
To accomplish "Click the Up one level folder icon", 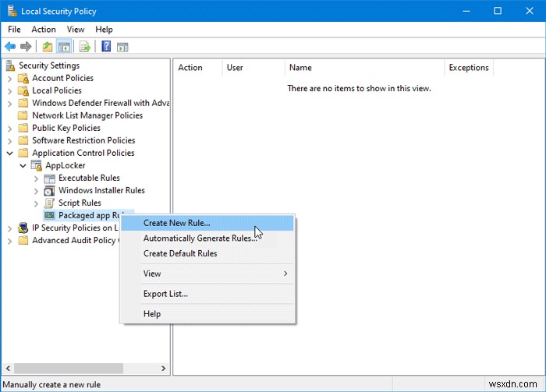I will pos(48,46).
